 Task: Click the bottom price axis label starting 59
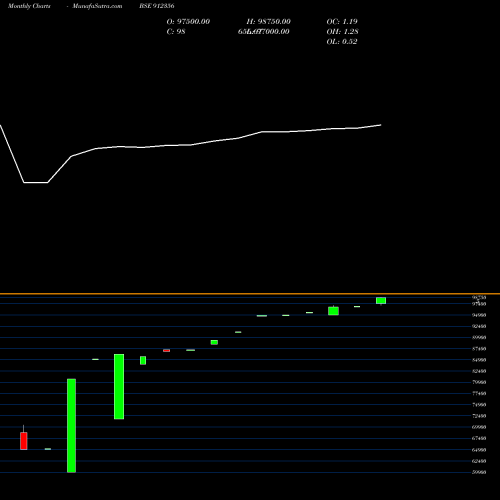479,472
